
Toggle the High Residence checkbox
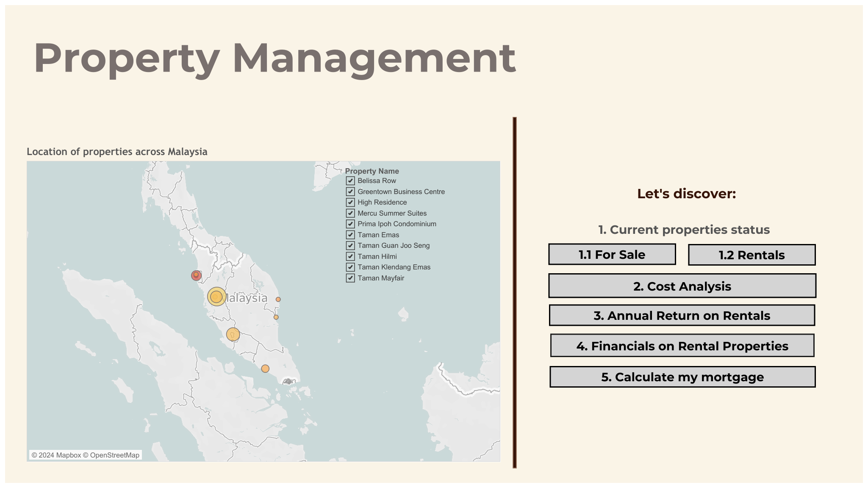point(350,202)
